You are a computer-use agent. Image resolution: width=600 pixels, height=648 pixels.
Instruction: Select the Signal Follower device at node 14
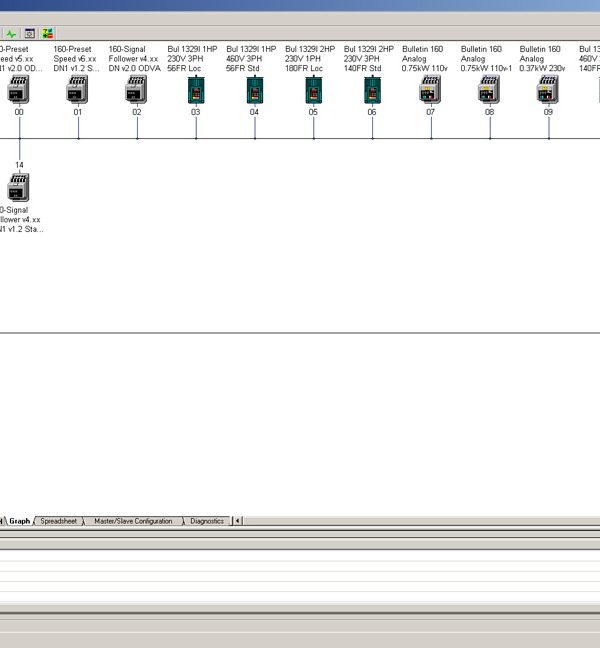coord(18,187)
